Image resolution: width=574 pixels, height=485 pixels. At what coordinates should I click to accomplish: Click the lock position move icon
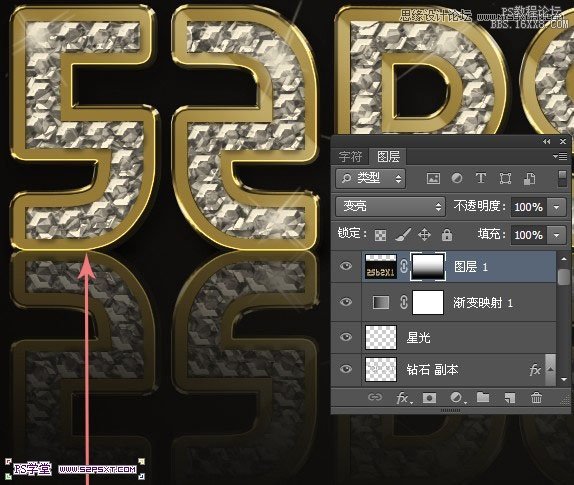click(x=424, y=235)
